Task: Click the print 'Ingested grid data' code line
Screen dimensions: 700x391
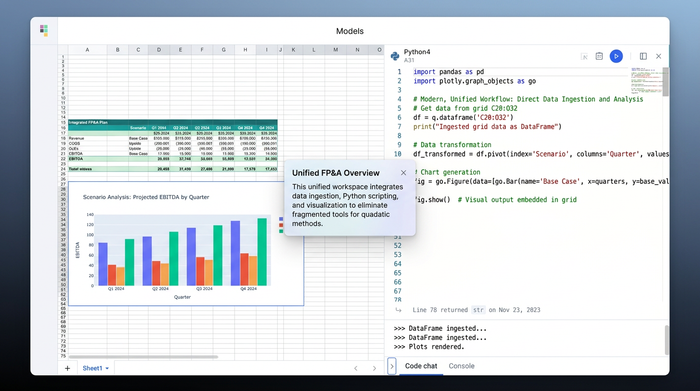Action: click(488, 127)
